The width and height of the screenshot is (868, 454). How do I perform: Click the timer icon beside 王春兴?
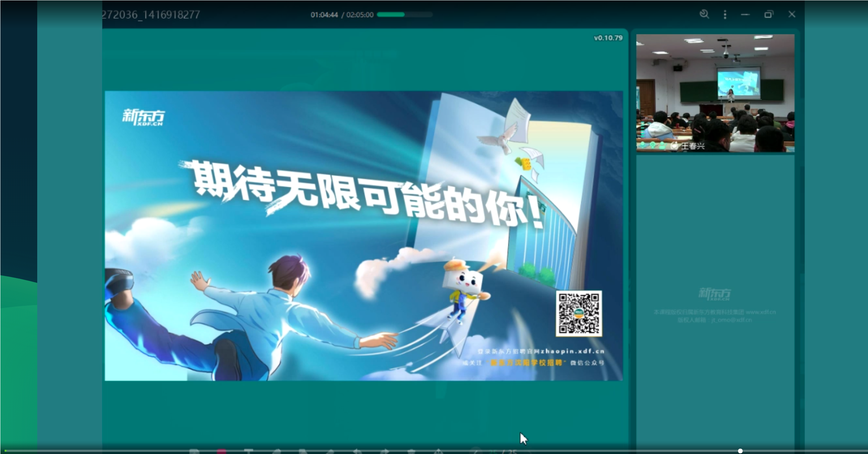point(674,145)
